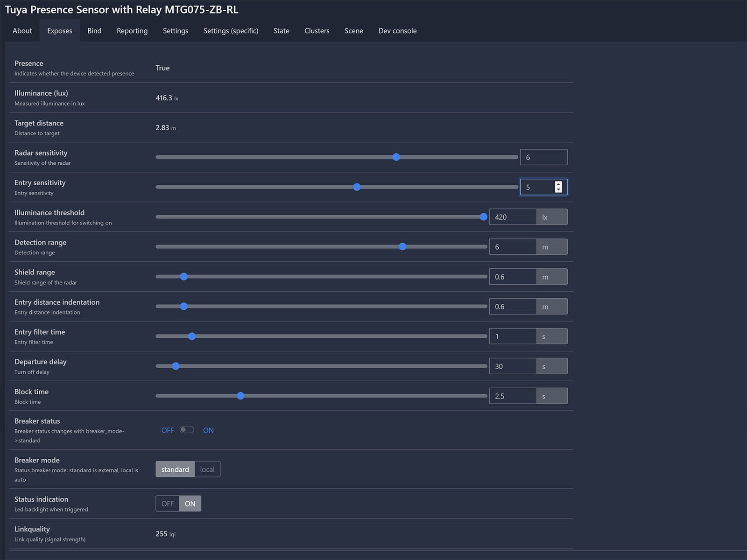Focus the Illuminance threshold value field
Viewport: 747px width, 560px height.
tap(513, 217)
